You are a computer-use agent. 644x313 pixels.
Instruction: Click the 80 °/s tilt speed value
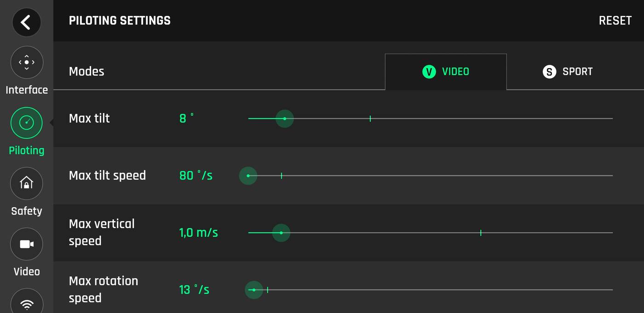point(195,176)
